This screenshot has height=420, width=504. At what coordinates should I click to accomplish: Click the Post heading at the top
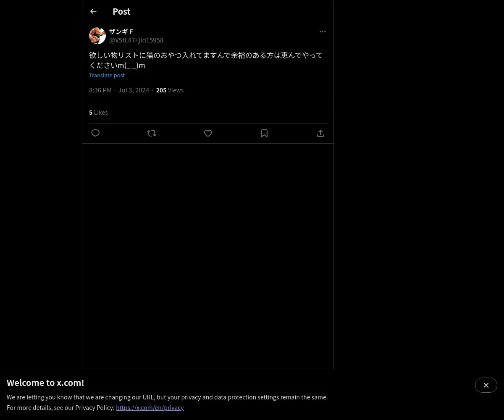[121, 11]
